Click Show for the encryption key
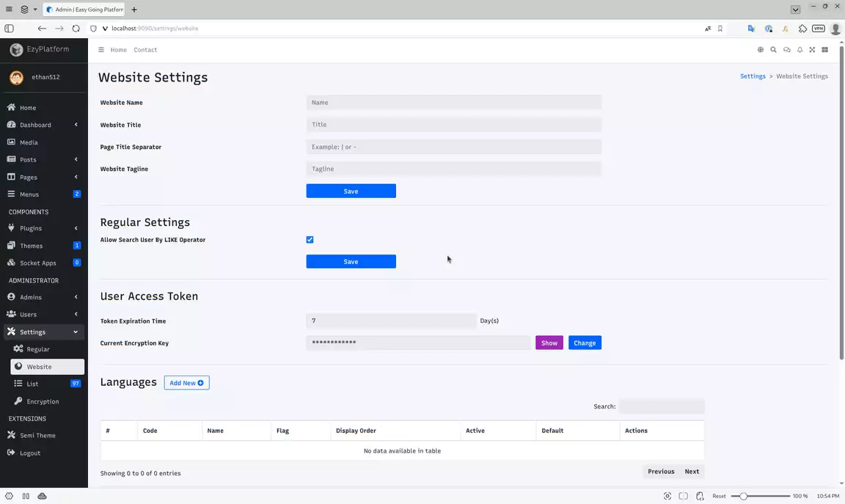The image size is (845, 504). 549,343
